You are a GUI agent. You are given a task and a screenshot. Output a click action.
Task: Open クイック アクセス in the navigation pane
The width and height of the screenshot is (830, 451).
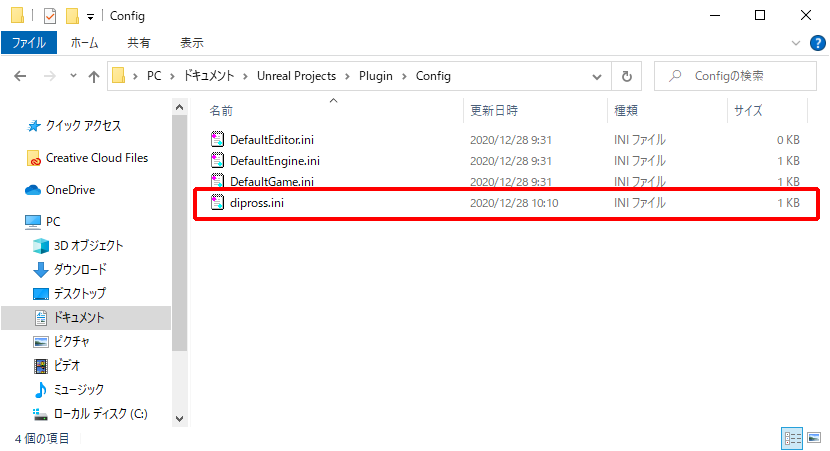pyautogui.click(x=83, y=126)
